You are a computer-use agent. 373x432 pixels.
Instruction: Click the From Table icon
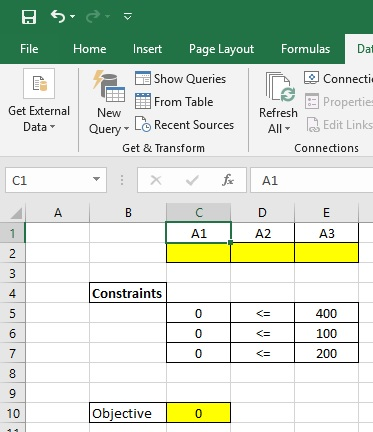click(143, 101)
